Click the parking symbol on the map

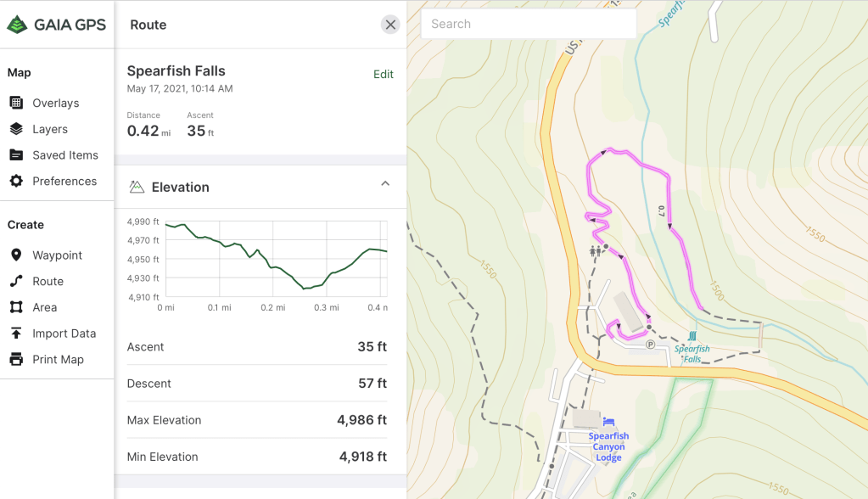click(651, 345)
